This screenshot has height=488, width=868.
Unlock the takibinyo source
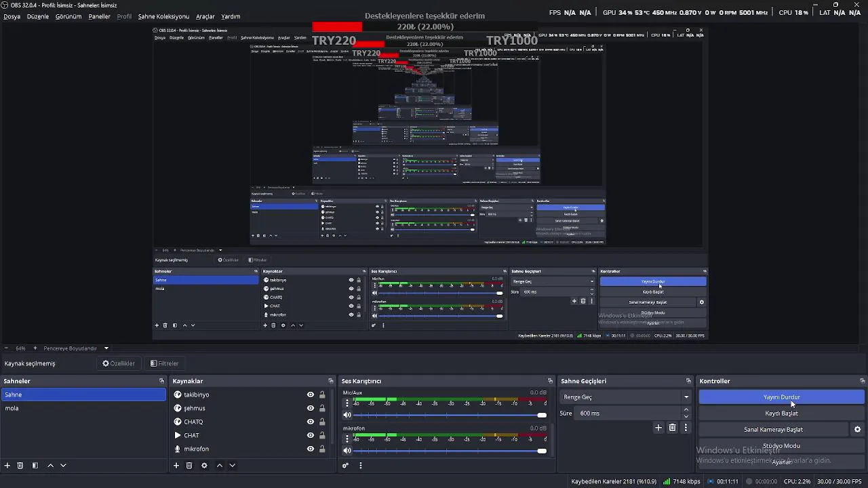click(322, 394)
